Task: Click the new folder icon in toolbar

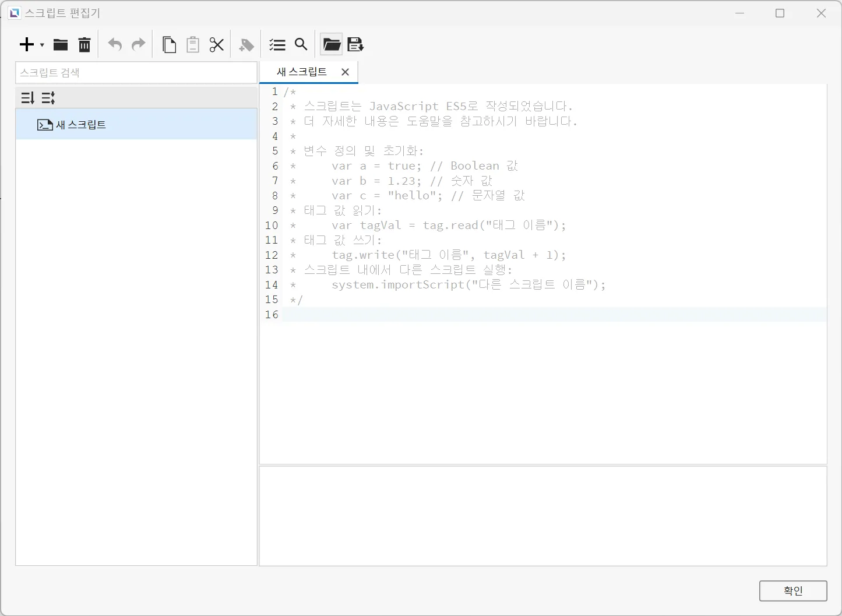Action: pos(61,45)
